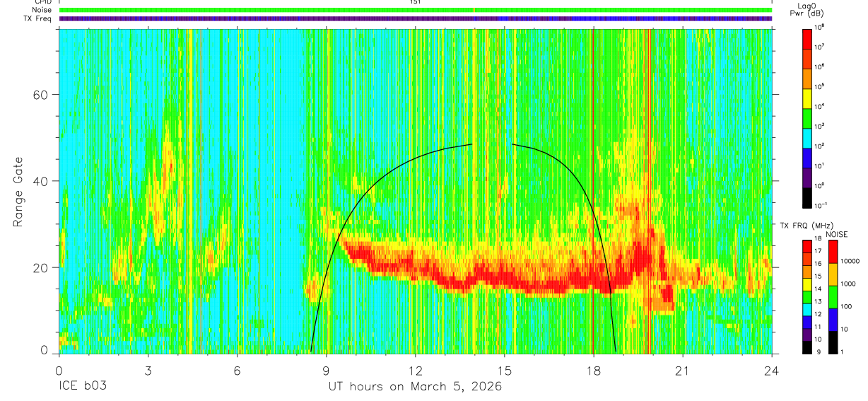Click the green Noise indicator strip
The height and width of the screenshot is (401, 868).
point(415,10)
